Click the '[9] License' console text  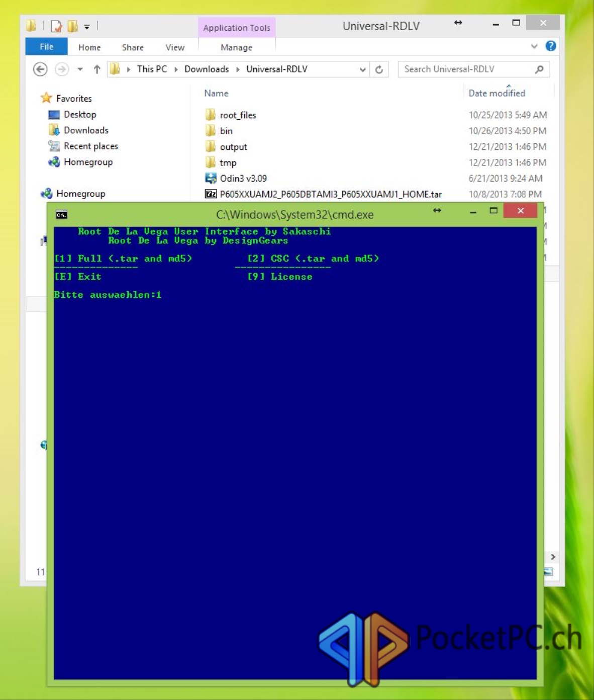click(x=280, y=277)
